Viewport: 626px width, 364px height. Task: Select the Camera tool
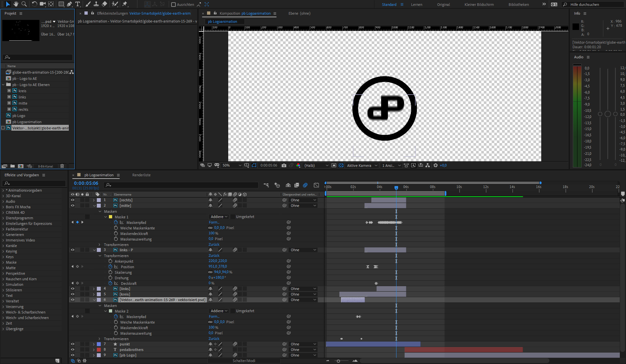[x=42, y=4]
